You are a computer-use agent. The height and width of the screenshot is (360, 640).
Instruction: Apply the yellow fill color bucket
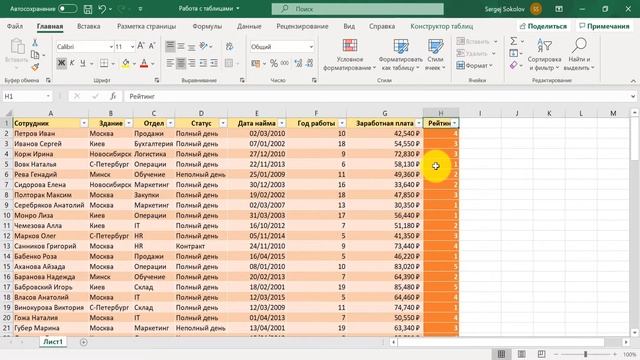click(125, 63)
